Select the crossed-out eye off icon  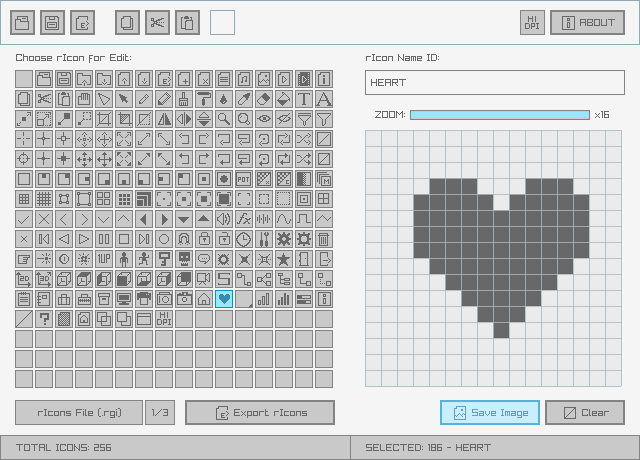click(x=284, y=119)
